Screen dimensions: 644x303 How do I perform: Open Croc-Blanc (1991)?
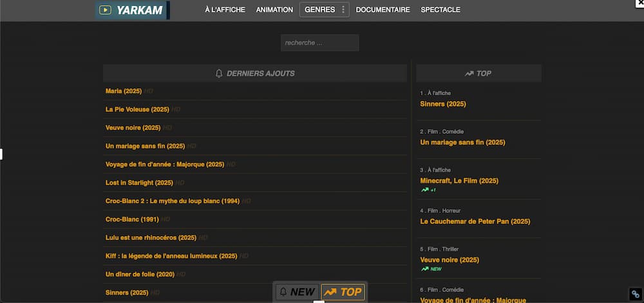click(x=132, y=219)
